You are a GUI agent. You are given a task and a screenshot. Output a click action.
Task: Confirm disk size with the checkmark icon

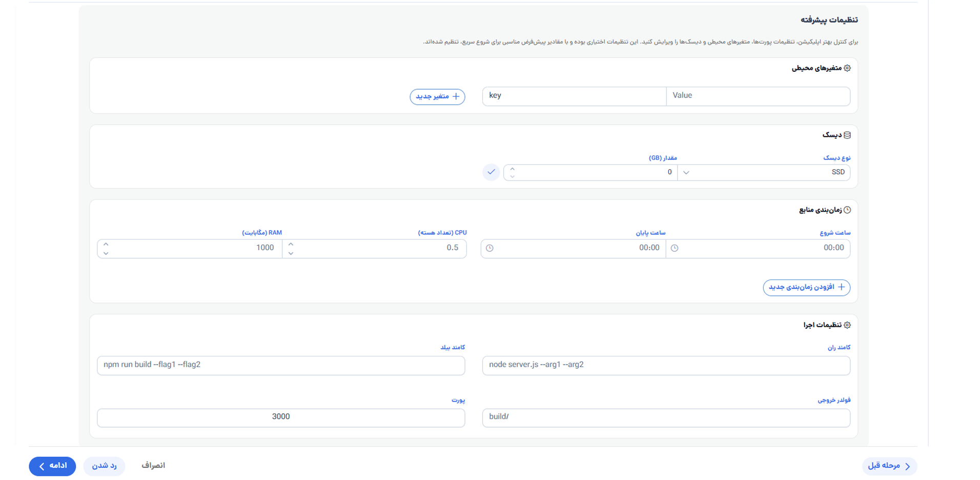(491, 172)
